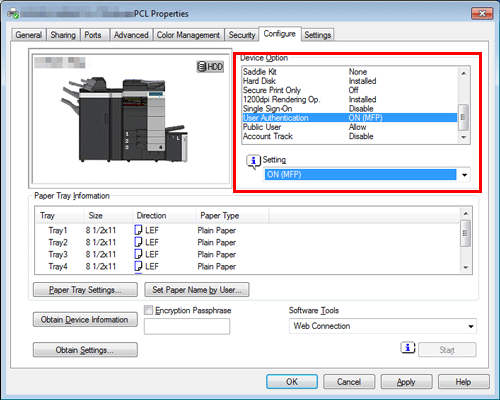The height and width of the screenshot is (400, 500).
Task: Click the HDD icon on printer preview
Action: click(210, 67)
